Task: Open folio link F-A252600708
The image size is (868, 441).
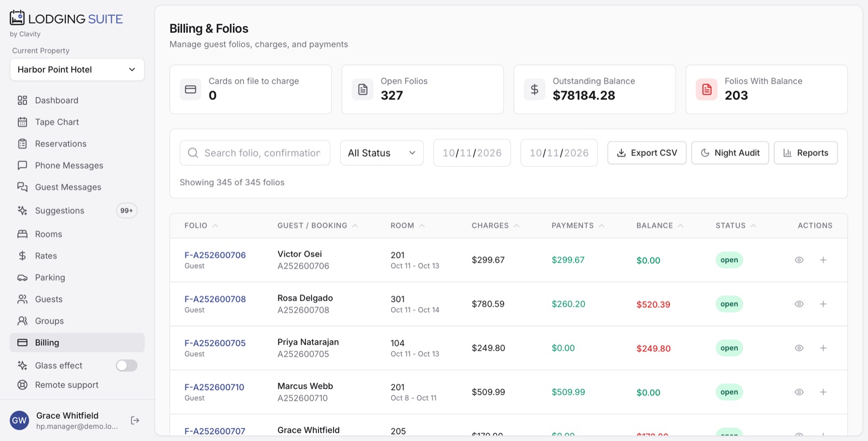Action: click(215, 299)
